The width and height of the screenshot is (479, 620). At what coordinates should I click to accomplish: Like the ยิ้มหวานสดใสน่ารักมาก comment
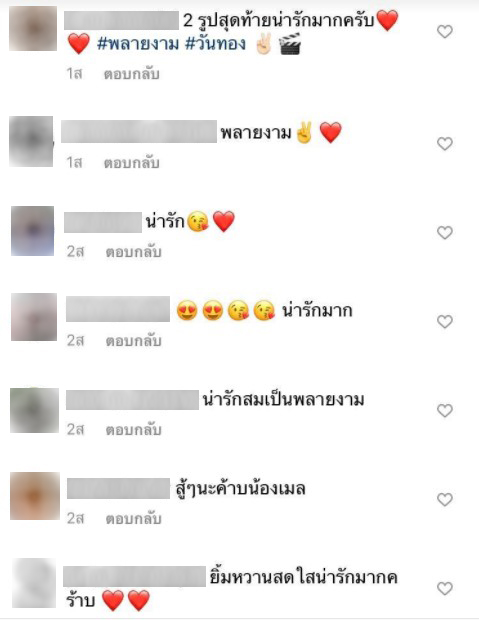pyautogui.click(x=445, y=589)
